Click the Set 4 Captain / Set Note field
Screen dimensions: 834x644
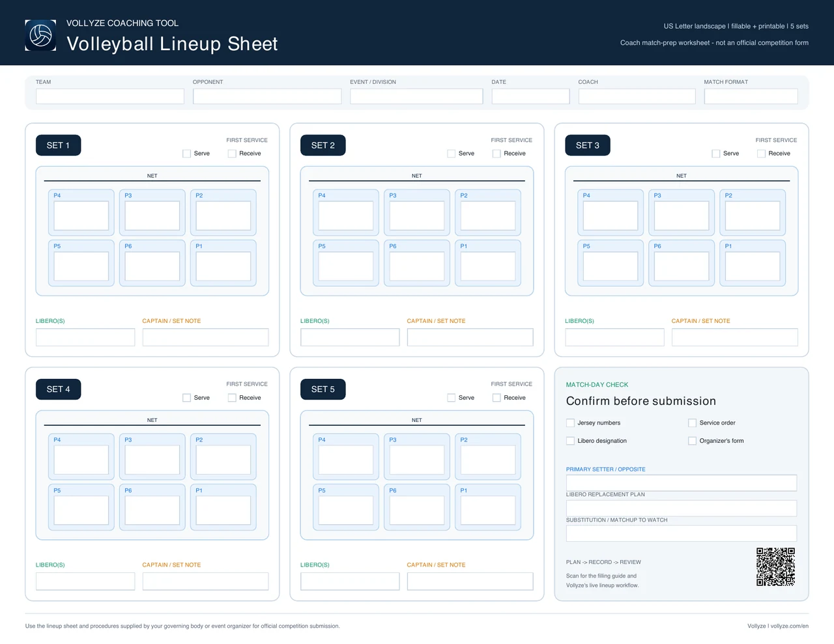(206, 581)
